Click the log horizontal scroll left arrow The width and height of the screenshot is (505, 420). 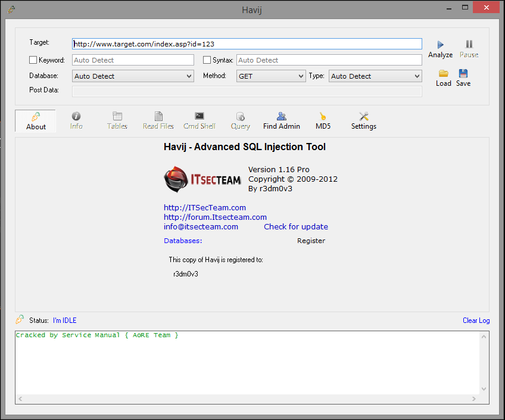point(20,399)
